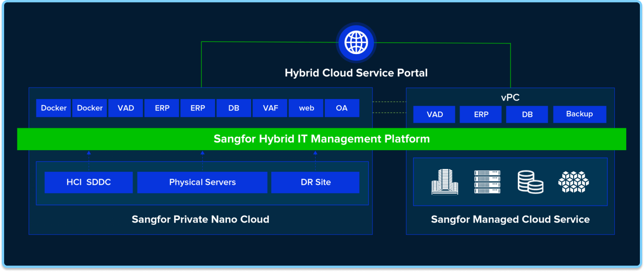Click the DB block under vPC
The height and width of the screenshot is (272, 644).
[x=527, y=114]
